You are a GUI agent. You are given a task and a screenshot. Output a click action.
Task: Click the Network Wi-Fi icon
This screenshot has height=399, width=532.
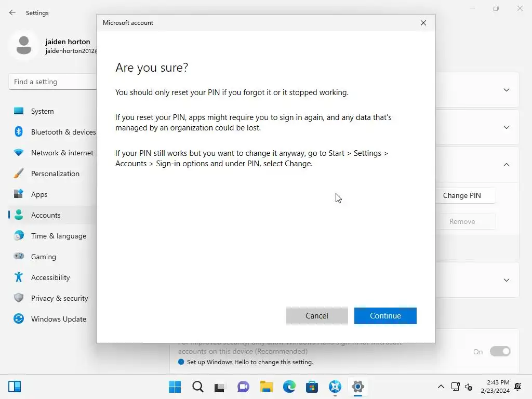19,153
